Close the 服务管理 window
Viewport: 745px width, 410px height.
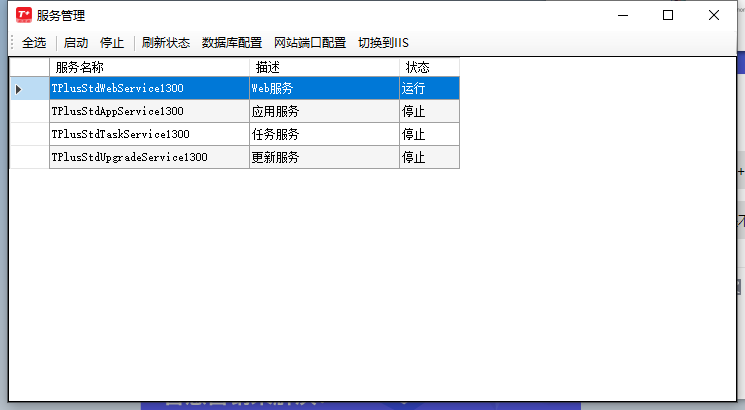[x=714, y=15]
